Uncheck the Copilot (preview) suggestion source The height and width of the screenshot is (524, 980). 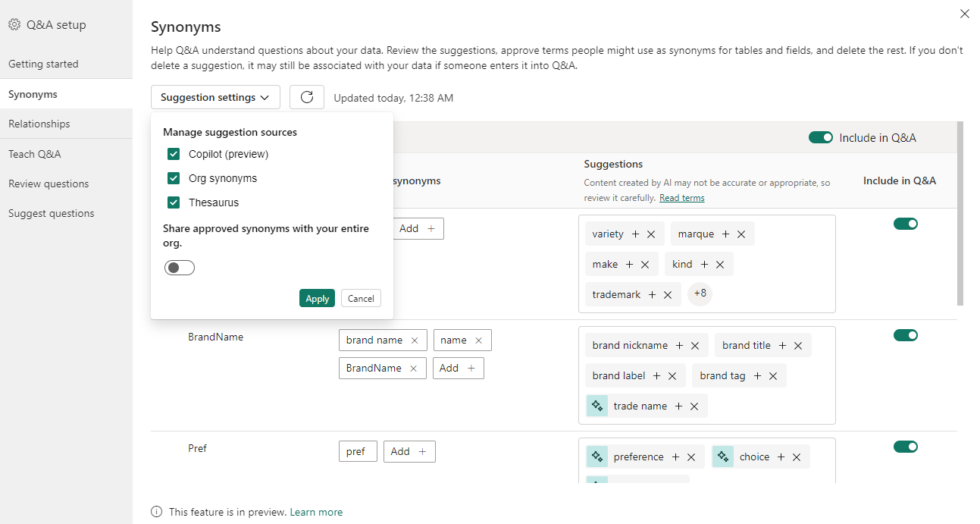174,153
